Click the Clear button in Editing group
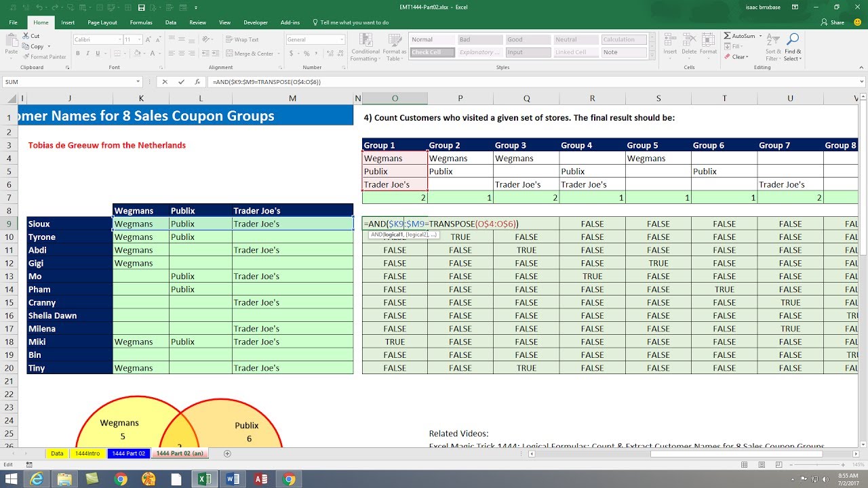 736,57
